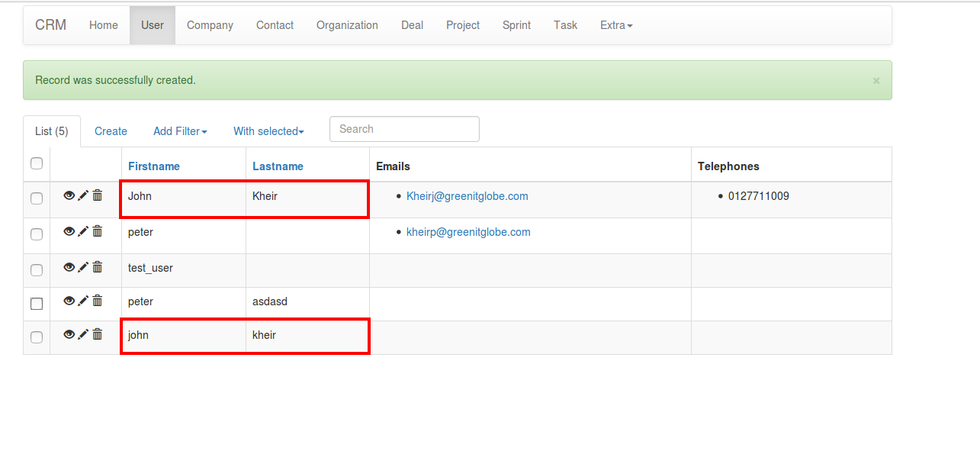Viewport: 980px width, 461px height.
Task: Click the edit pencil icon for peter's row
Action: [83, 230]
